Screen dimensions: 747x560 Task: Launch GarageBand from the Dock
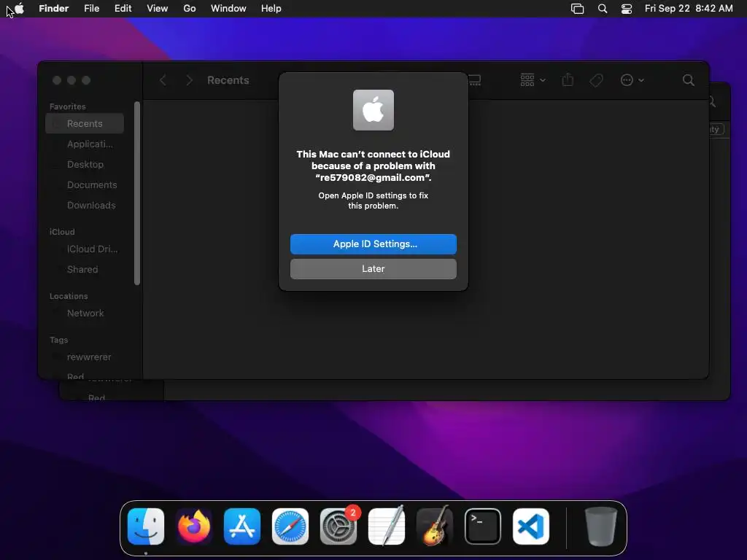[435, 526]
